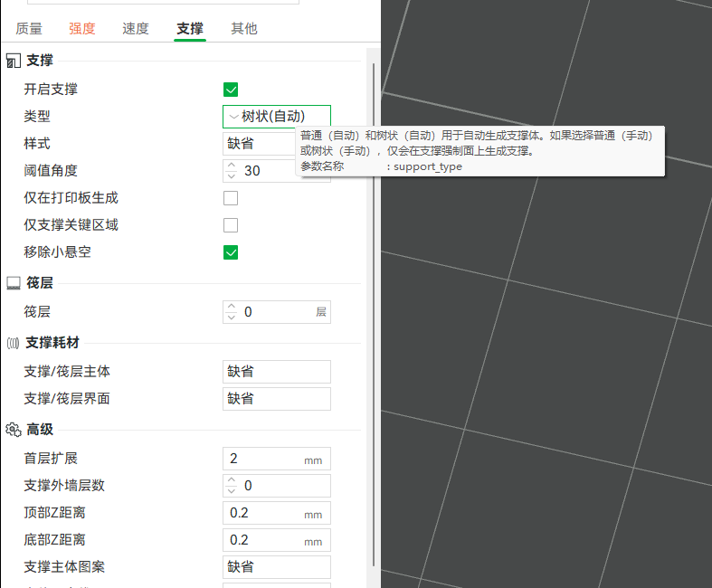This screenshot has width=712, height=588.
Task: Uncheck the 开启支撑 checkbox
Action: tap(231, 90)
